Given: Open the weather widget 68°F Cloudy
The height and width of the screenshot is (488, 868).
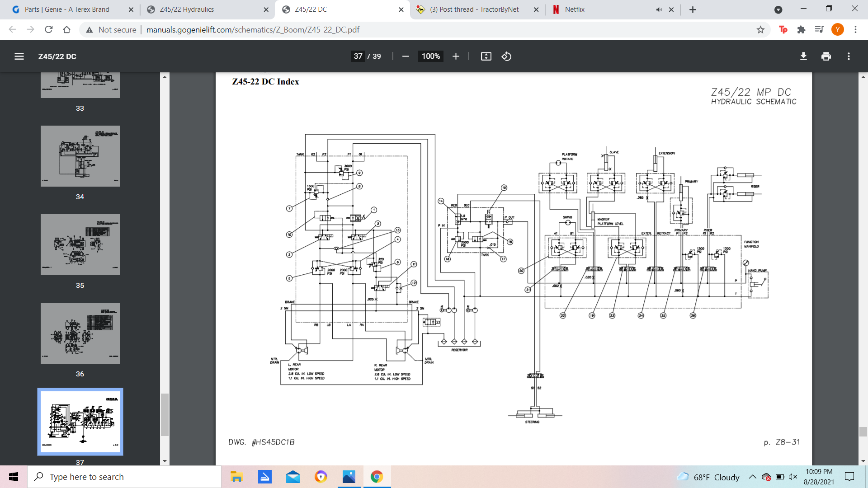Looking at the screenshot, I should pos(708,477).
